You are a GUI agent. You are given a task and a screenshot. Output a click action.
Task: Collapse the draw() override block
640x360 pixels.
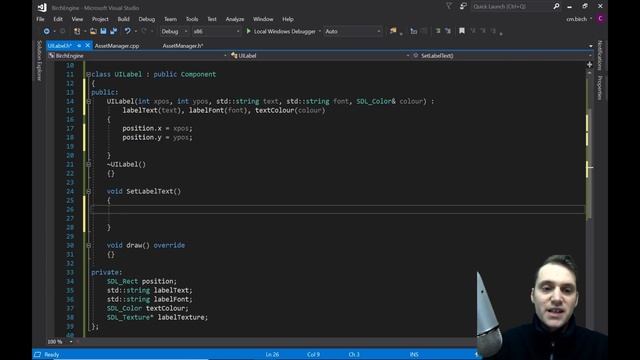(x=89, y=245)
